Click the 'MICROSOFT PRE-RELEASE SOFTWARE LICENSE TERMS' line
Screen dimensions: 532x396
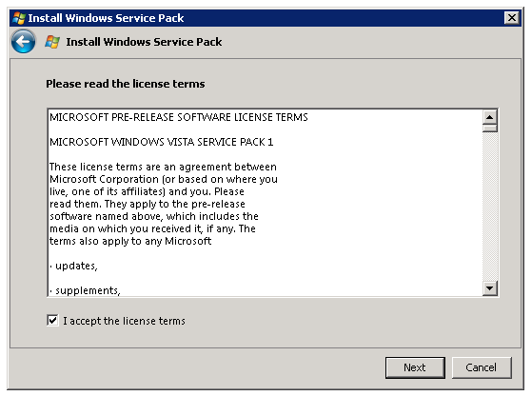tap(179, 117)
